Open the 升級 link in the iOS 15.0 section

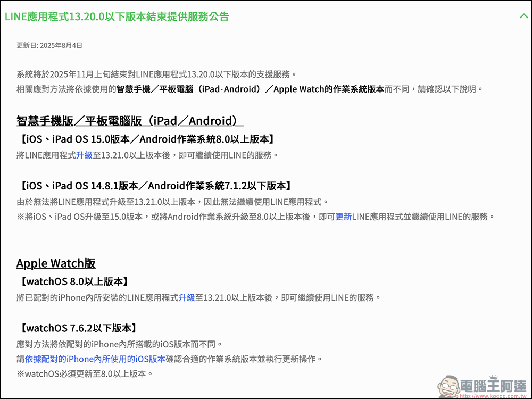tap(84, 155)
